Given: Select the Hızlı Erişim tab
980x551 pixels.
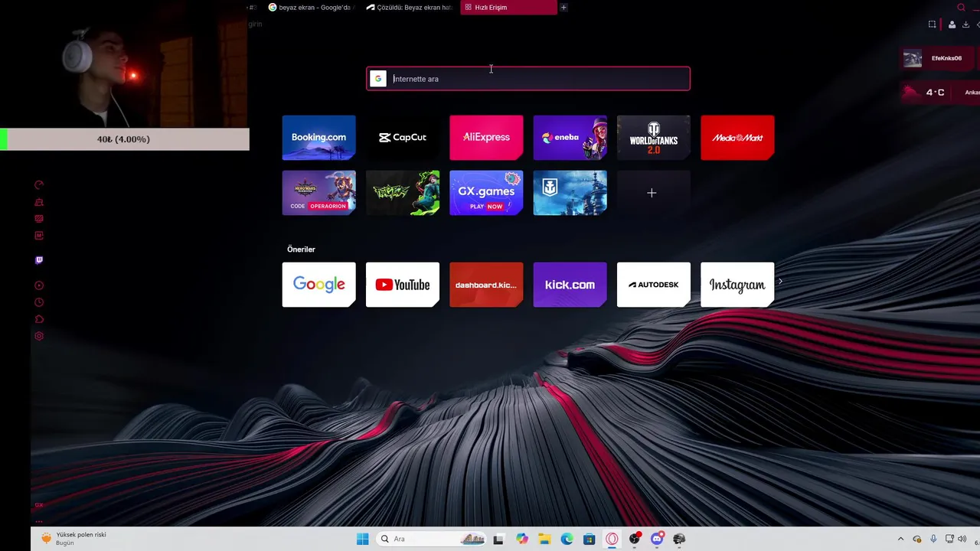Looking at the screenshot, I should (508, 8).
